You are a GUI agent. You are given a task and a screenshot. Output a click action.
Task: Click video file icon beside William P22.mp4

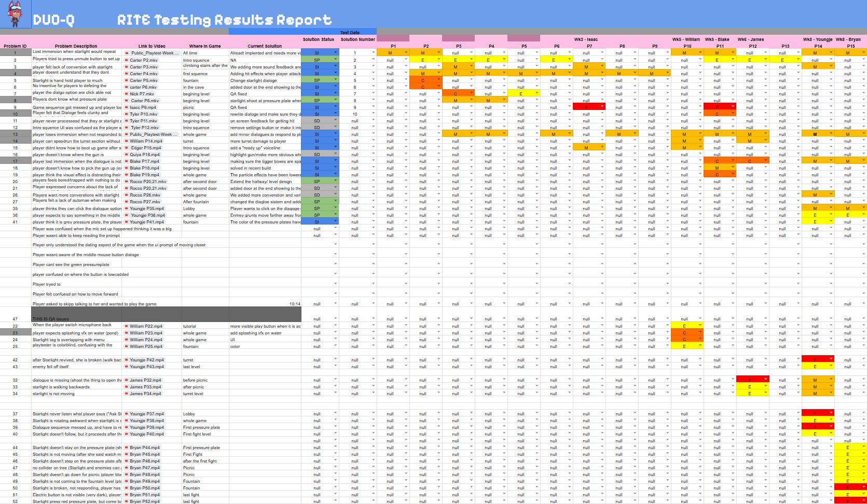coord(126,326)
